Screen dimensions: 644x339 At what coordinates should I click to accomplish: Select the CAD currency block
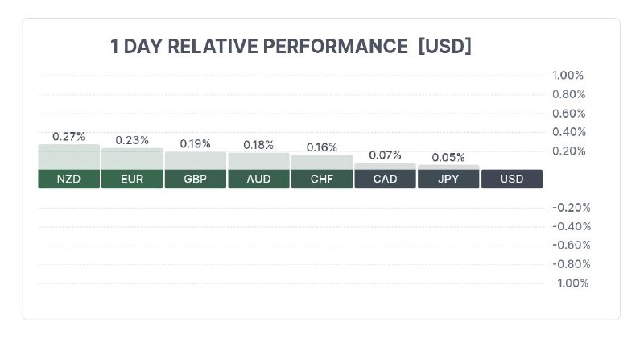point(386,179)
